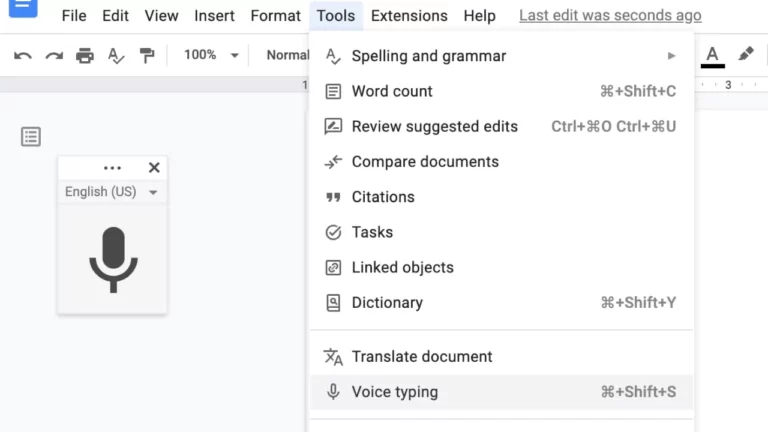
Task: Open the Normal text style dropdown
Action: coord(287,55)
